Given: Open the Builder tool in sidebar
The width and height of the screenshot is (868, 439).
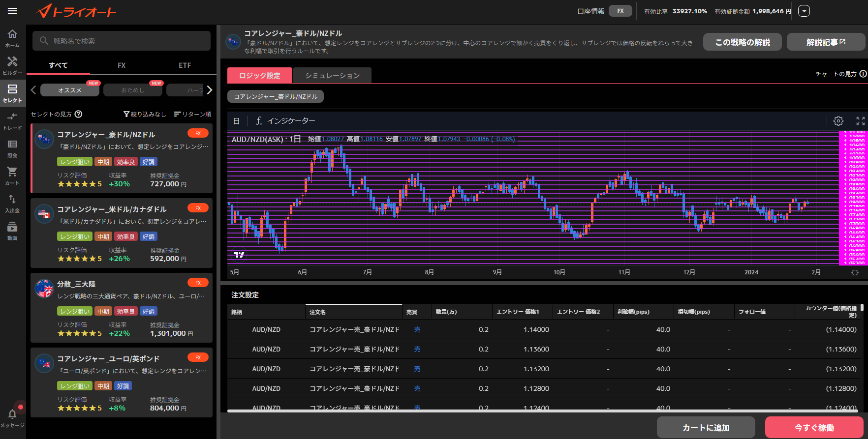Looking at the screenshot, I should [12, 65].
